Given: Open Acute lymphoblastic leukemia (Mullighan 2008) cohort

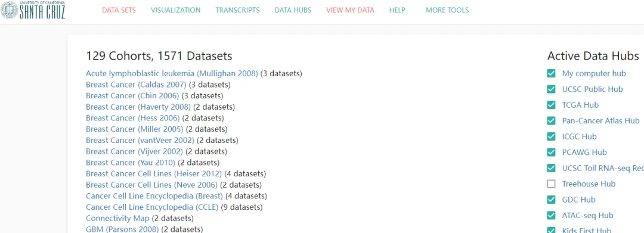Looking at the screenshot, I should (x=172, y=73).
